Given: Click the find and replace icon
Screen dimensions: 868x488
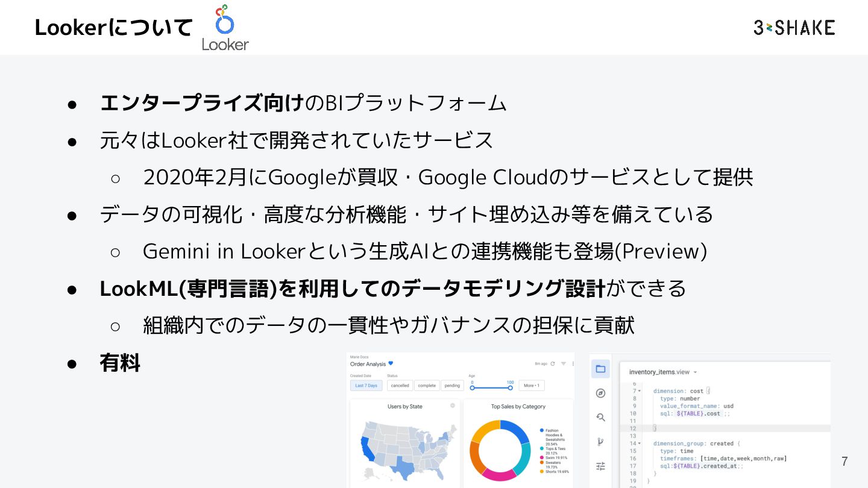Looking at the screenshot, I should 600,417.
